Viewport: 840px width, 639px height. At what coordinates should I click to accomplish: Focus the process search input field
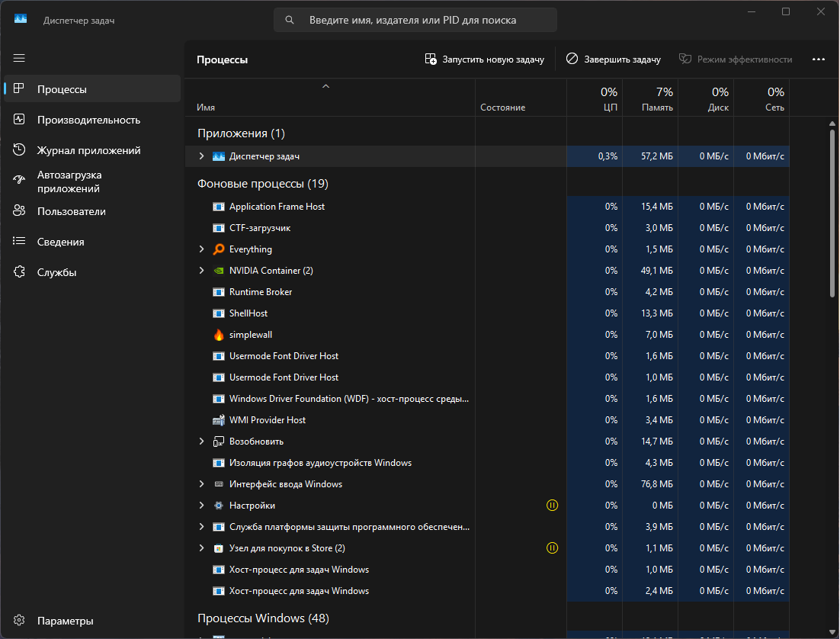point(415,21)
